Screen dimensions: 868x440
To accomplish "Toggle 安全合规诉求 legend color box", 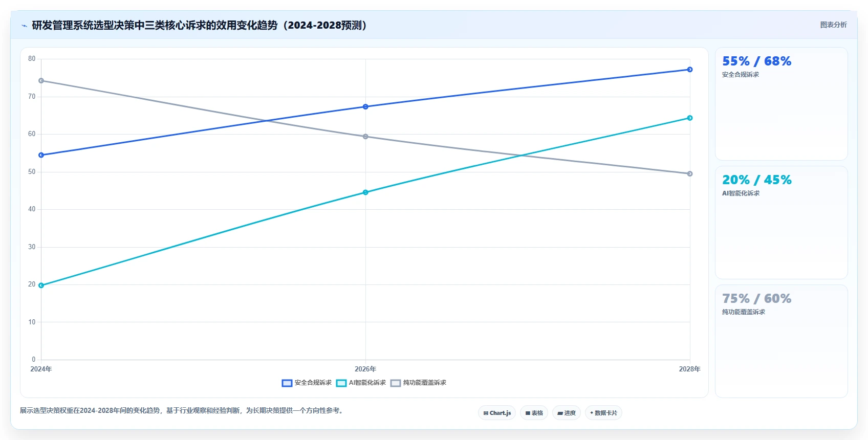I will [x=287, y=383].
